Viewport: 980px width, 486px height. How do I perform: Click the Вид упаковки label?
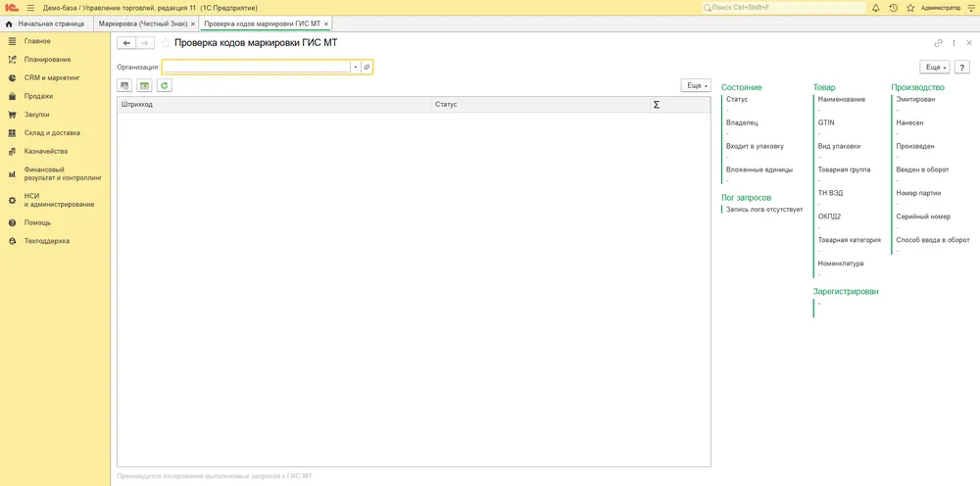(x=840, y=146)
